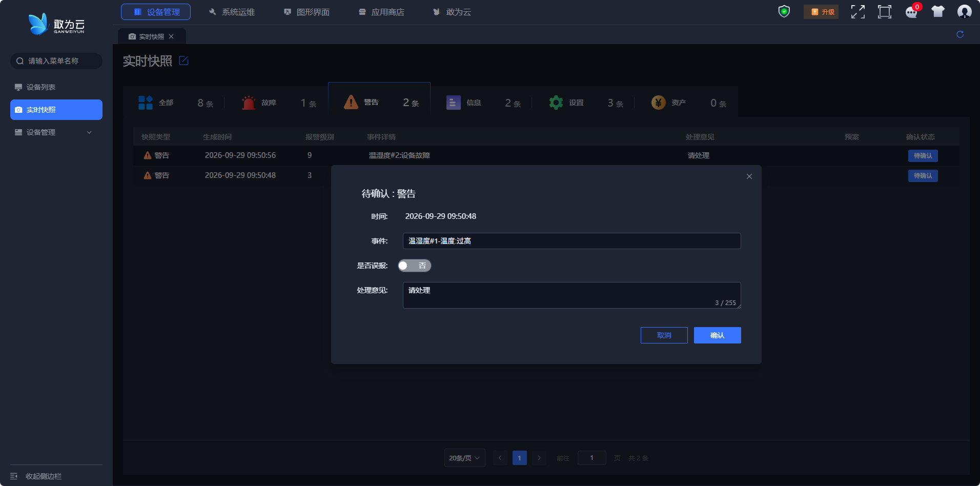This screenshot has height=486, width=980.
Task: Click 待确认 for the 09:50:48 alarm
Action: pos(923,175)
